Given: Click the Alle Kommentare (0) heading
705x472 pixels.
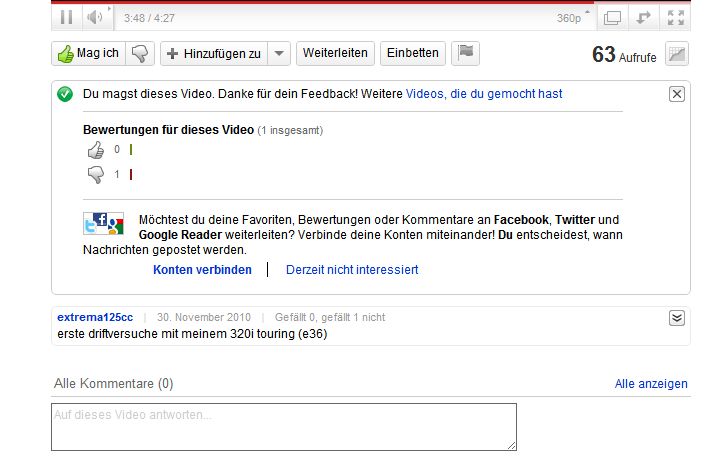Looking at the screenshot, I should coord(113,383).
